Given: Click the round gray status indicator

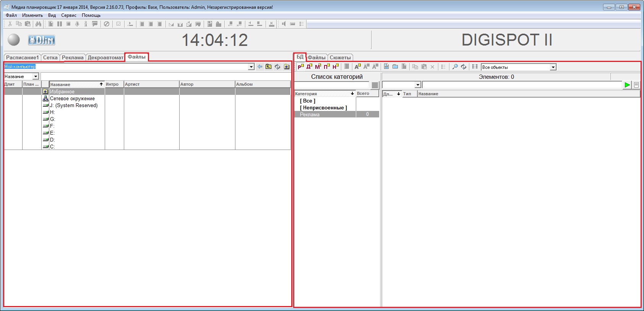Looking at the screenshot, I should 14,40.
